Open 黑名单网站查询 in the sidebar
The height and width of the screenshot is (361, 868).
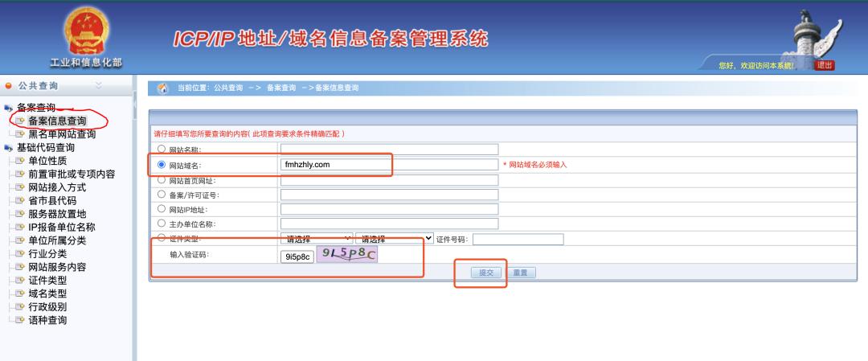(x=62, y=134)
